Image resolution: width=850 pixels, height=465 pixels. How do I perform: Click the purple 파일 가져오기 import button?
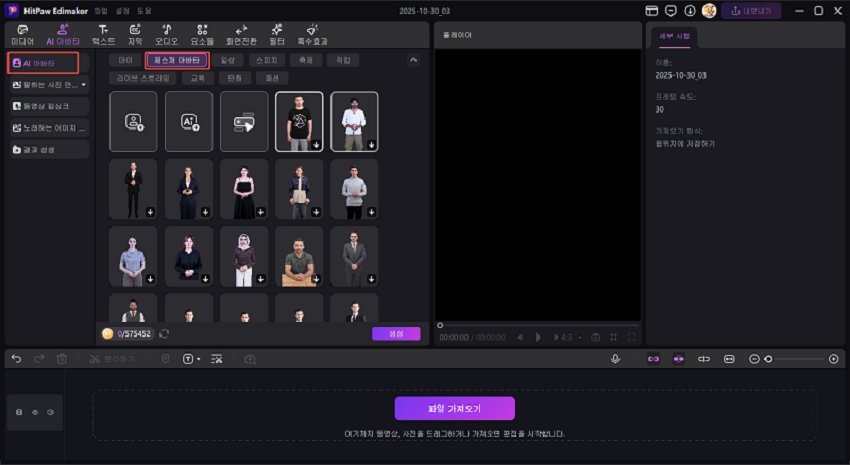point(454,408)
